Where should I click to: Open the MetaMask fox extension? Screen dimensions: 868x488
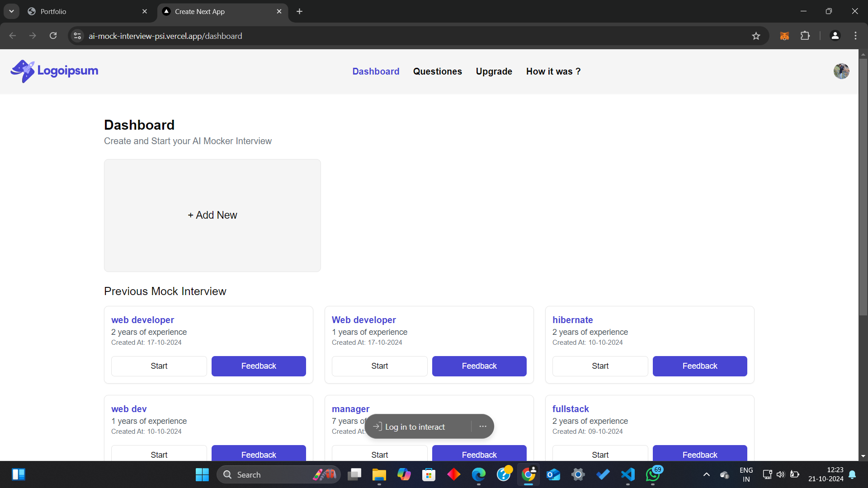pyautogui.click(x=784, y=36)
